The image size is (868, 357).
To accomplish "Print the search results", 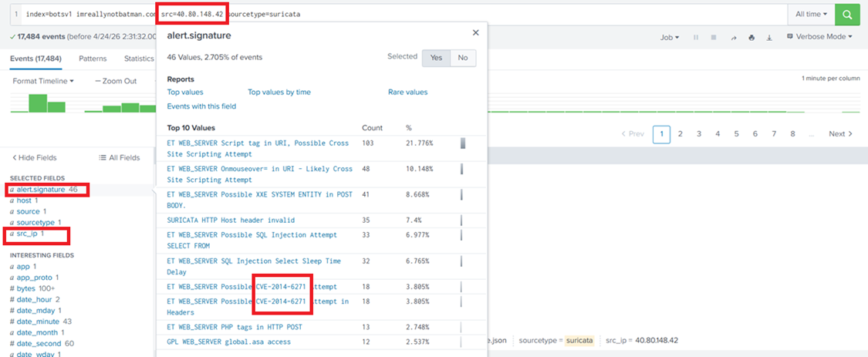I will click(x=751, y=38).
